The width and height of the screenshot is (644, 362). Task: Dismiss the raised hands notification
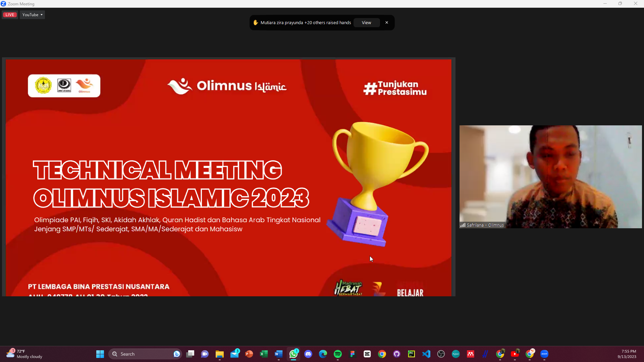click(x=387, y=23)
